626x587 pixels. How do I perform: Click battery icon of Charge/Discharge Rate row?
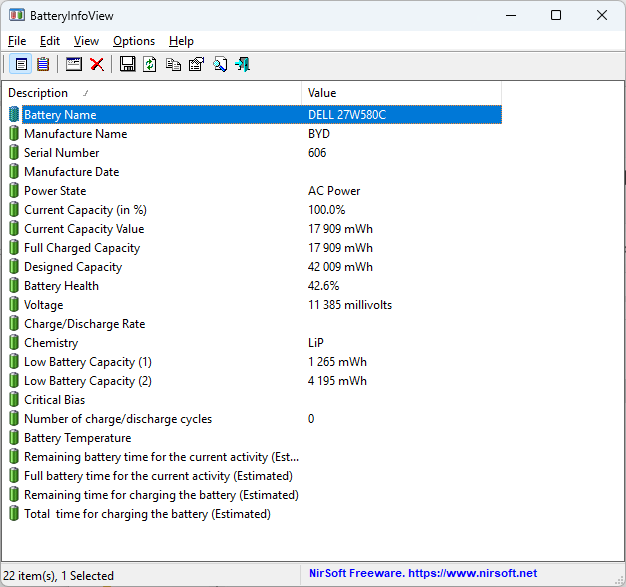[x=14, y=324]
